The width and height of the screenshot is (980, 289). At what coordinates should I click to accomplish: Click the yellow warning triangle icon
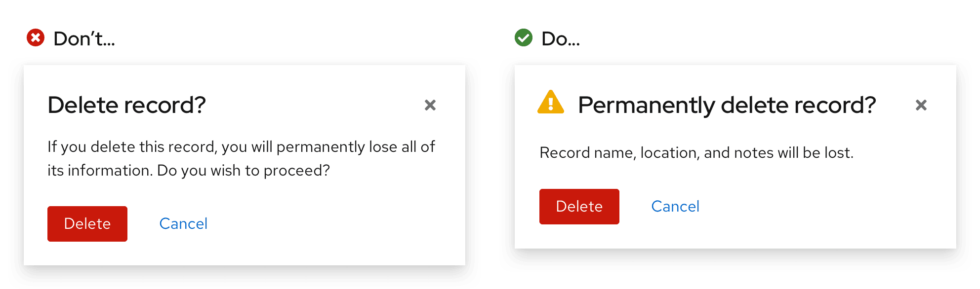pos(550,103)
